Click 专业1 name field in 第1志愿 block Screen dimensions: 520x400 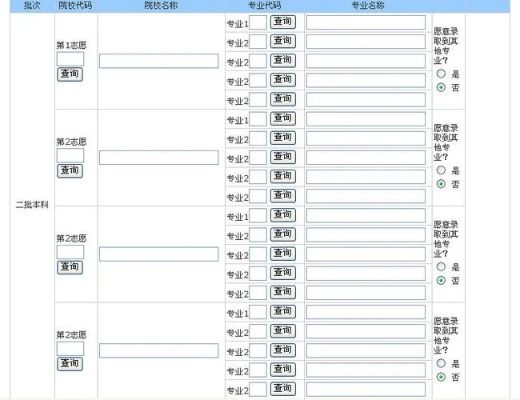coord(366,22)
